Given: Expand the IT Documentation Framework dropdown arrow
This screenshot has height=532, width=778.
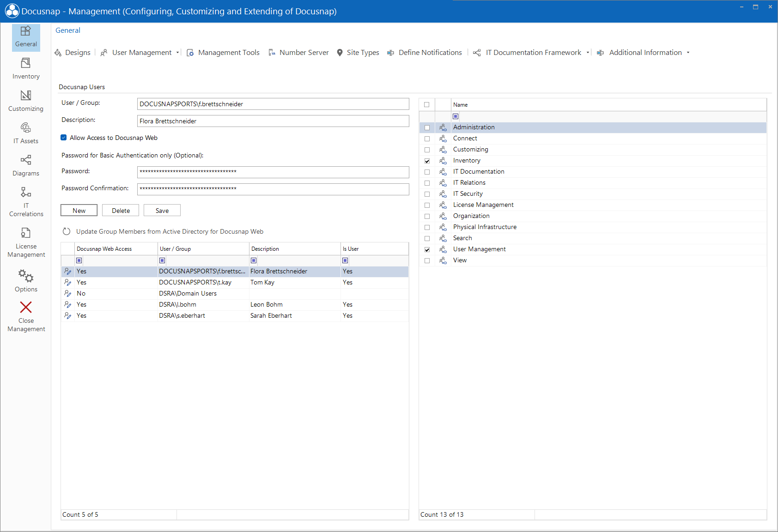Looking at the screenshot, I should click(588, 53).
